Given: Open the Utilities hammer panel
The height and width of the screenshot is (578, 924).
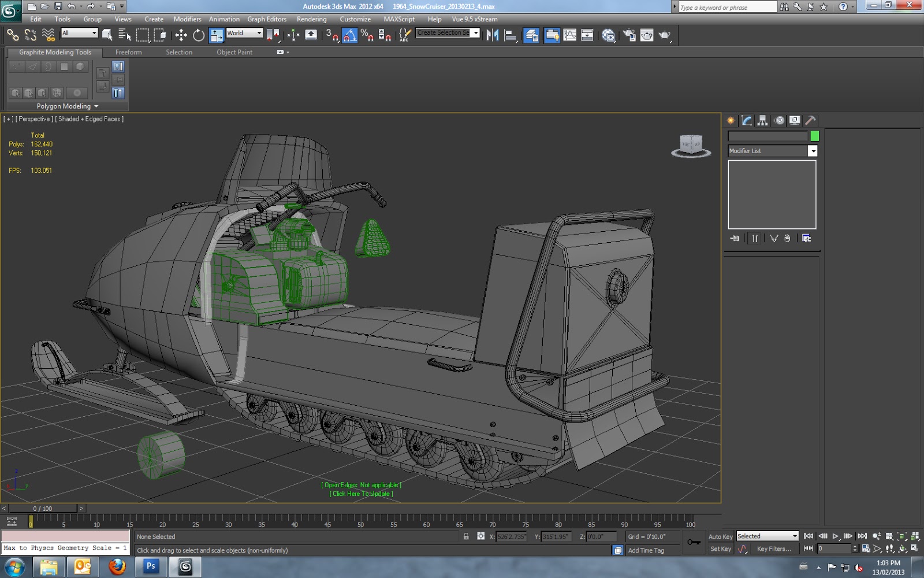Looking at the screenshot, I should tap(810, 120).
